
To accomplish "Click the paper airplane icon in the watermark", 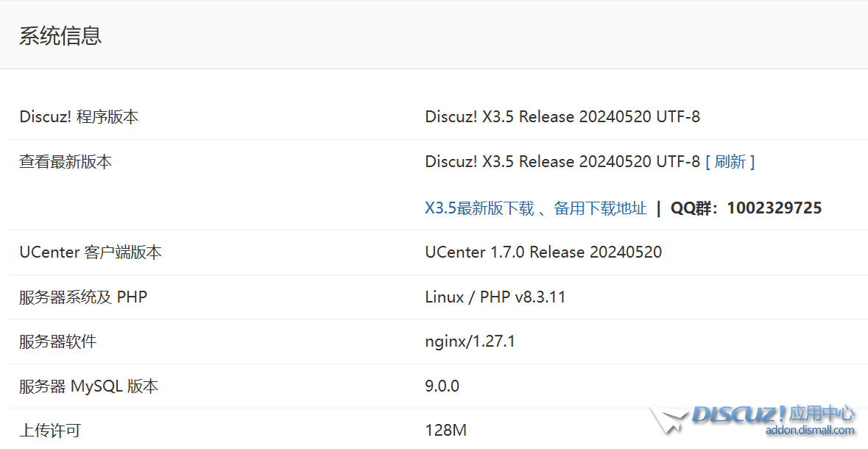I will pos(668,420).
